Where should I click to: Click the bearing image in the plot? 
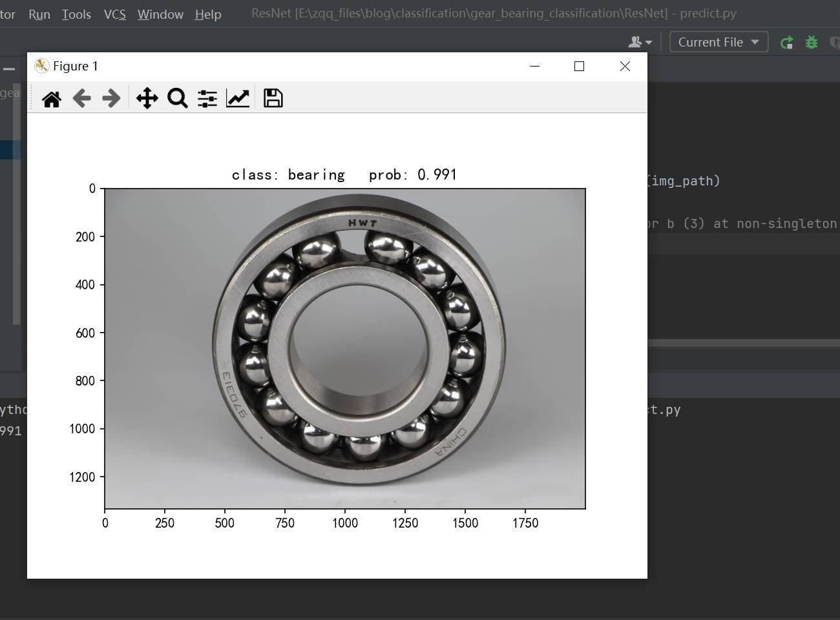359,349
